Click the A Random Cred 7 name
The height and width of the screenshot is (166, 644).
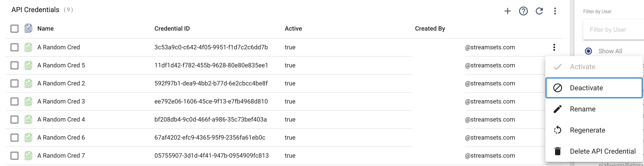tap(61, 156)
